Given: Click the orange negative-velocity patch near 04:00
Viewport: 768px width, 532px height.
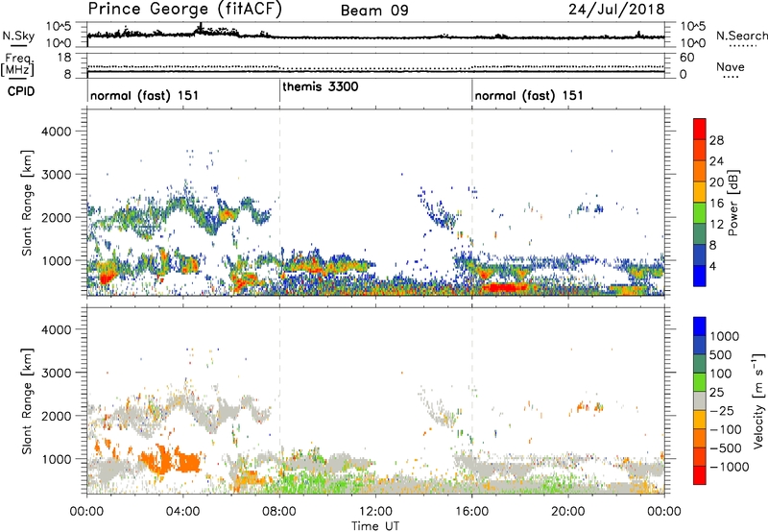Looking at the screenshot, I should point(188,462).
